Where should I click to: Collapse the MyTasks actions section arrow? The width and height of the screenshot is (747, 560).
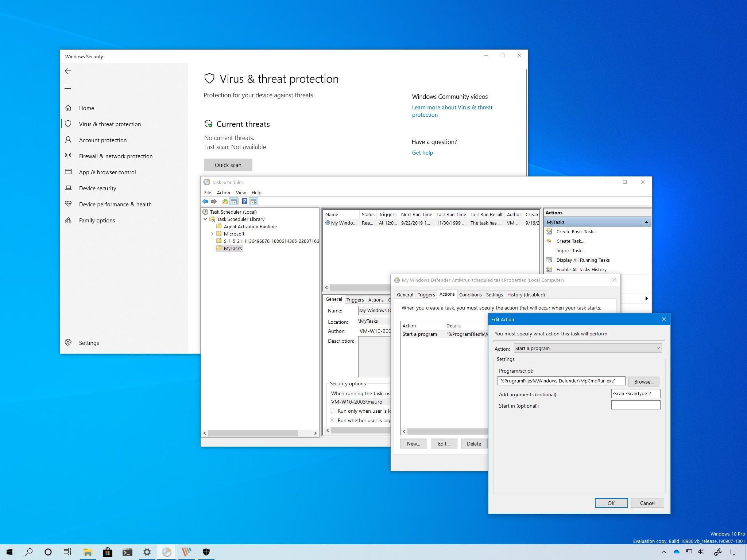coord(646,222)
